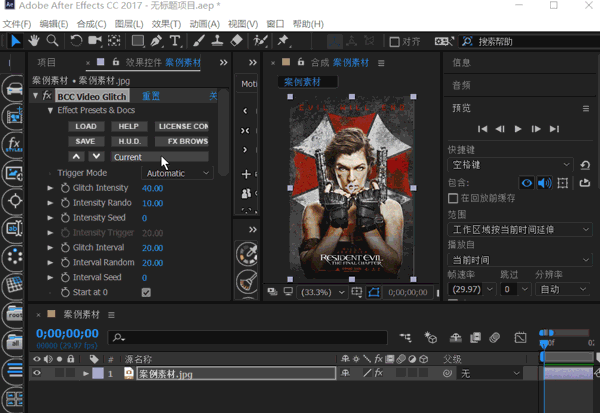Select the Unified Camera tool

coord(95,41)
